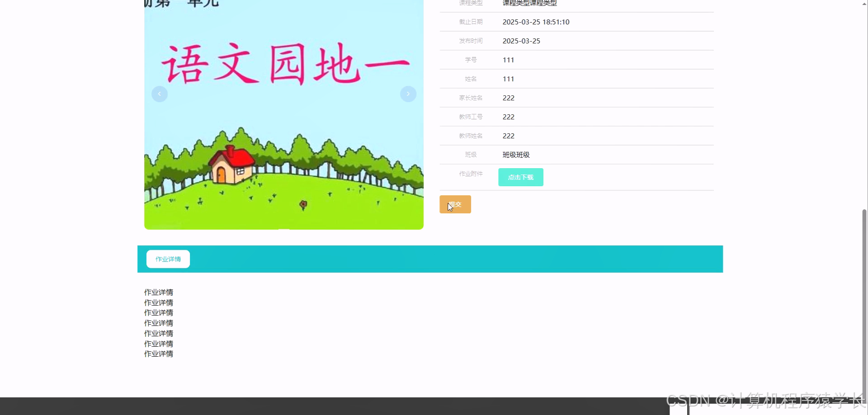Click the 姓名 row showing 111

tap(508, 79)
